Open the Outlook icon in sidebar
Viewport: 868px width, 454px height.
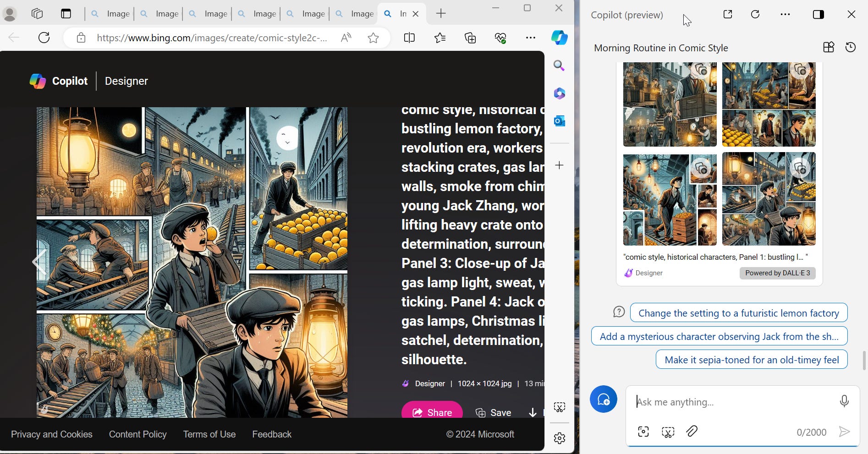pyautogui.click(x=559, y=121)
